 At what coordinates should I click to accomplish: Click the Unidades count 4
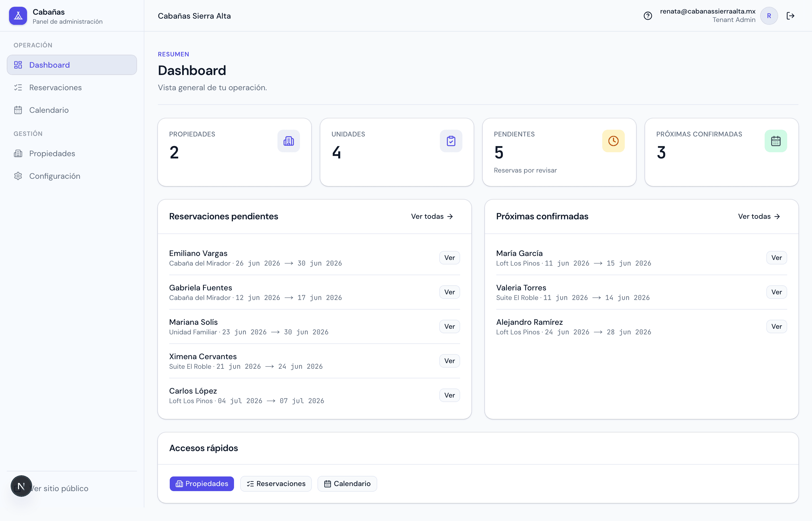(336, 153)
